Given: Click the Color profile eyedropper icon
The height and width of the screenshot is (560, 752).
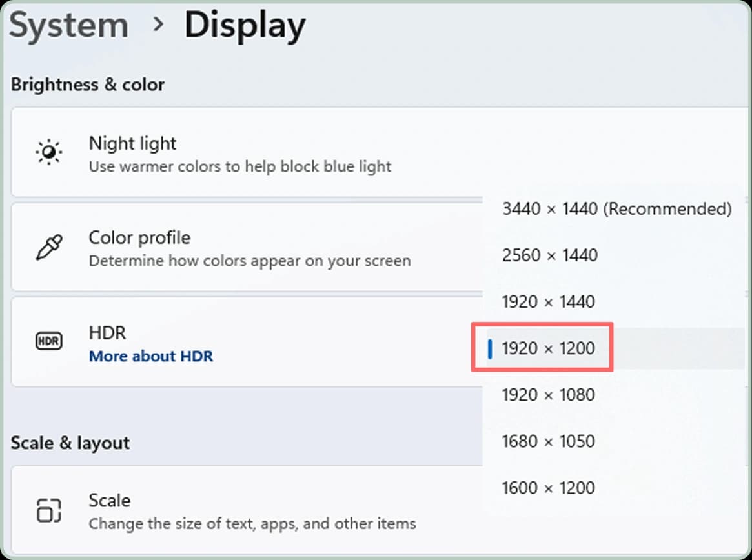Looking at the screenshot, I should click(x=49, y=247).
